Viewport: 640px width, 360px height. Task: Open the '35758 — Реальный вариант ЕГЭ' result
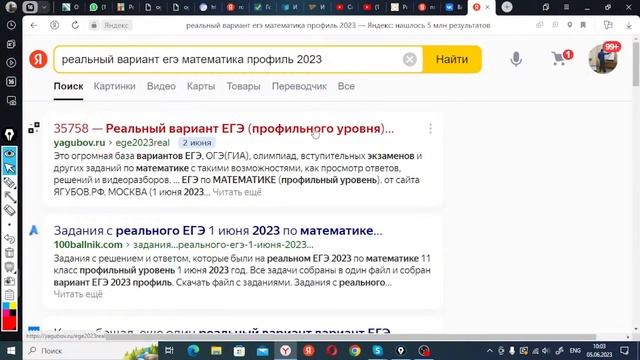[224, 129]
